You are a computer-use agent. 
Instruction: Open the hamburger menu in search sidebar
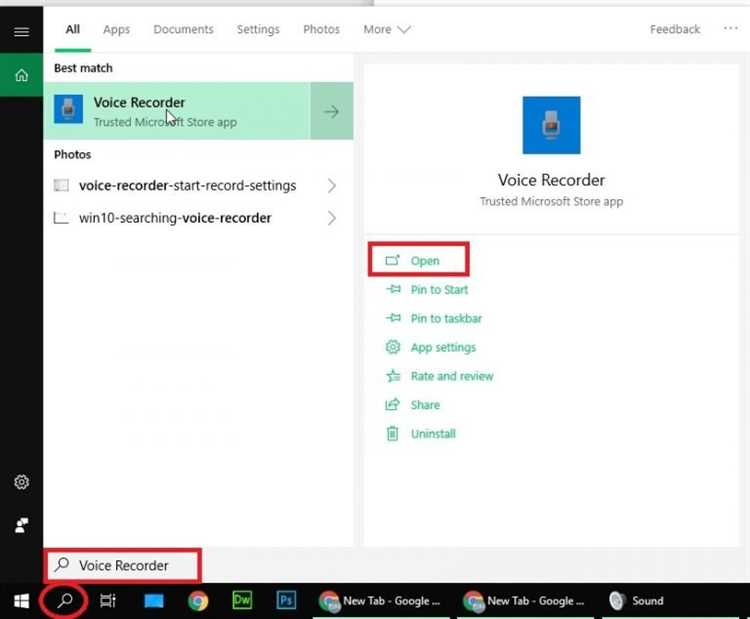21,32
